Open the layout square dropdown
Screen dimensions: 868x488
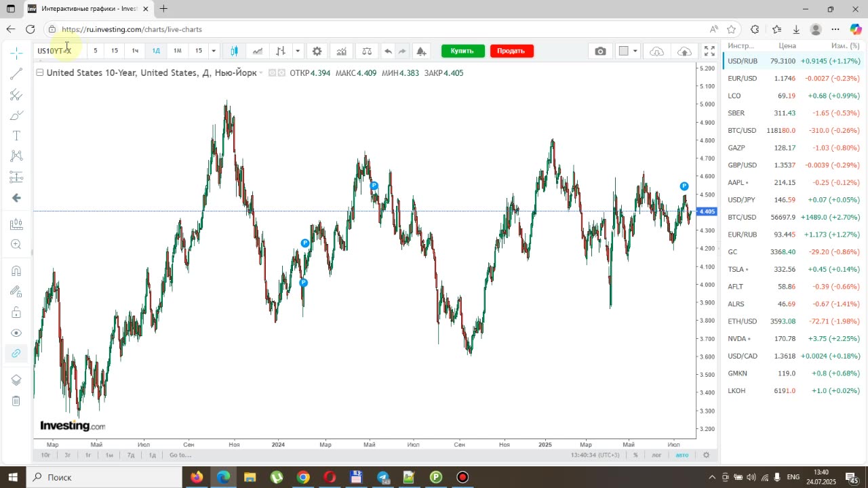(628, 51)
